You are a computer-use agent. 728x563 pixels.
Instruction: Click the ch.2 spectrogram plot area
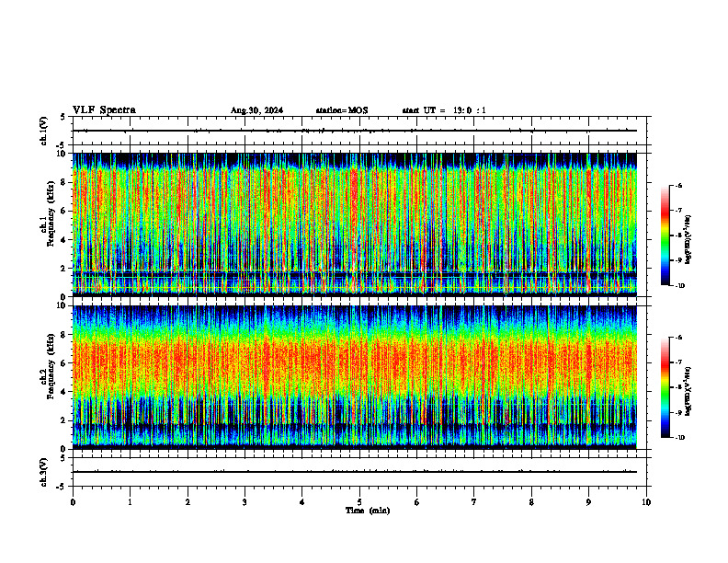[x=355, y=377]
